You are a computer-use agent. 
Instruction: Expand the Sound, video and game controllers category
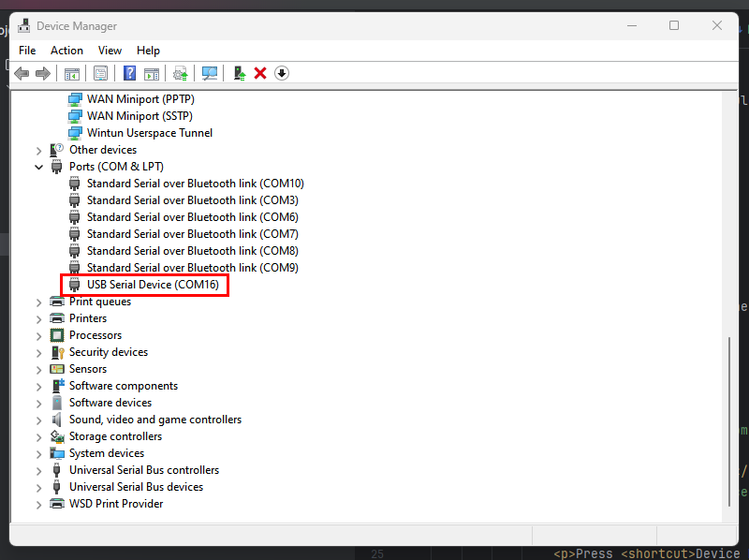pyautogui.click(x=38, y=419)
